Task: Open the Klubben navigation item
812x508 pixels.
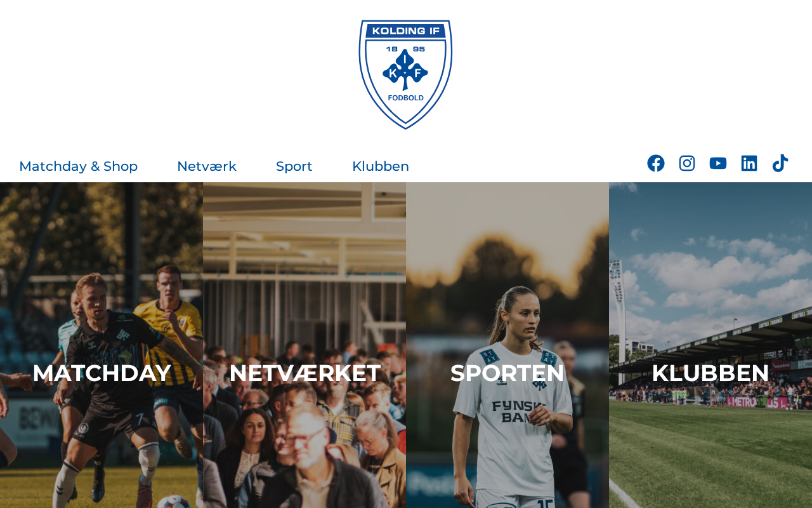Action: pos(381,166)
